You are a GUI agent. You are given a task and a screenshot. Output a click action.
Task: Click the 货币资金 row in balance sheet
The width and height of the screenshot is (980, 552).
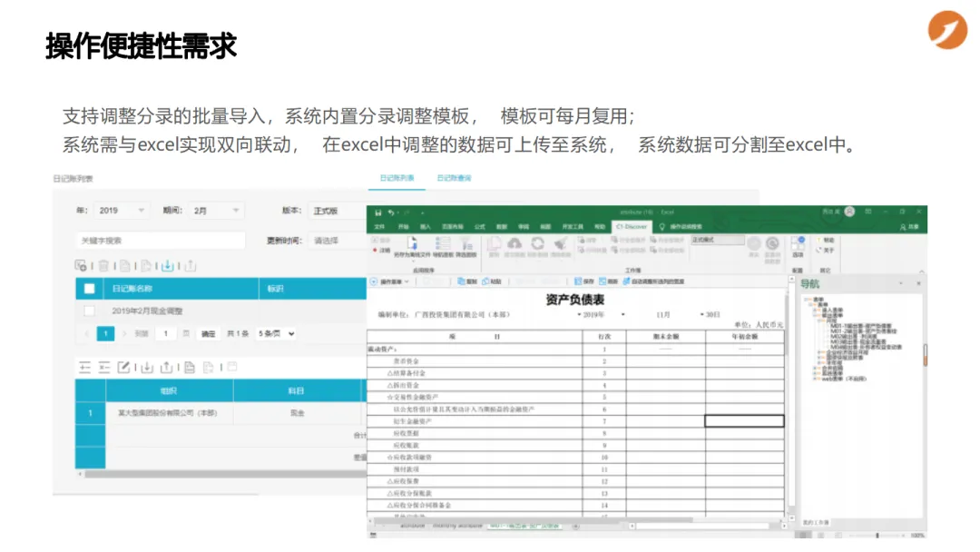pyautogui.click(x=575, y=361)
